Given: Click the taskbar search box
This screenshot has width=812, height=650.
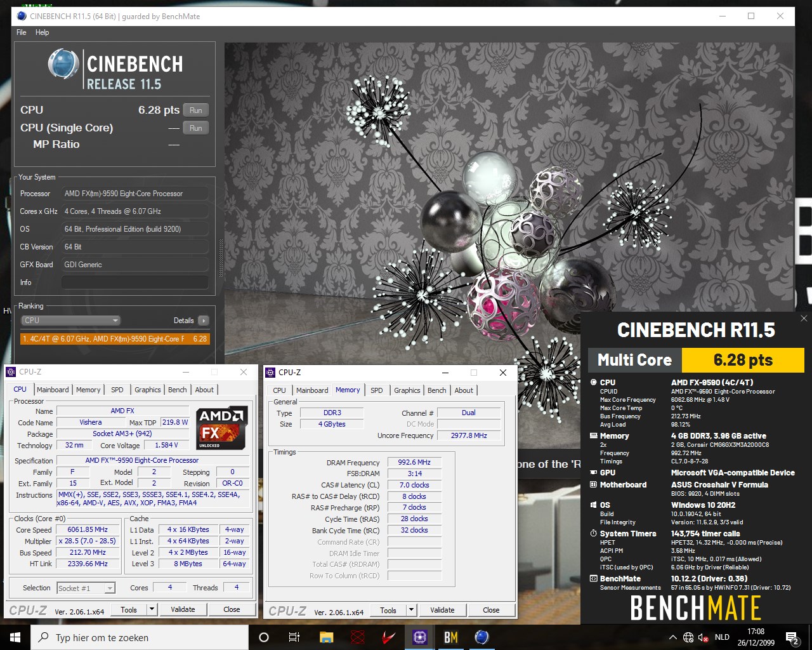Looking at the screenshot, I should 140,637.
